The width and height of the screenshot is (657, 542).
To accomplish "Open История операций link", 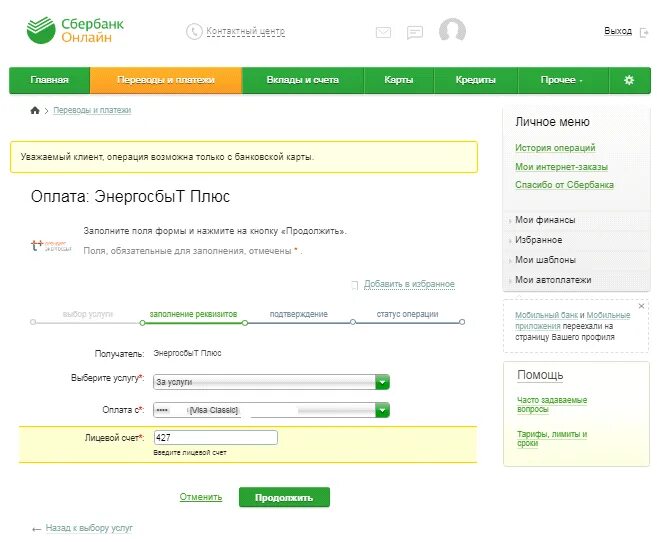I will [555, 148].
